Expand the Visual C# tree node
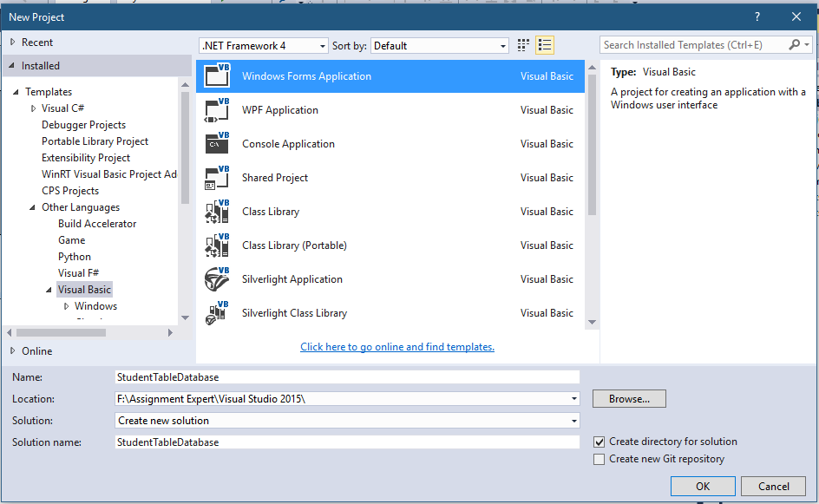 (34, 108)
